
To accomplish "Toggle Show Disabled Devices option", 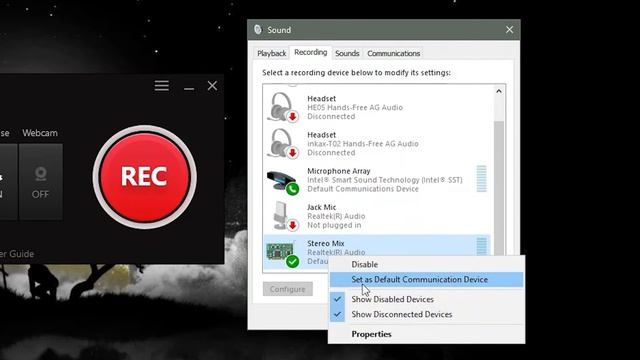I will pyautogui.click(x=427, y=299).
